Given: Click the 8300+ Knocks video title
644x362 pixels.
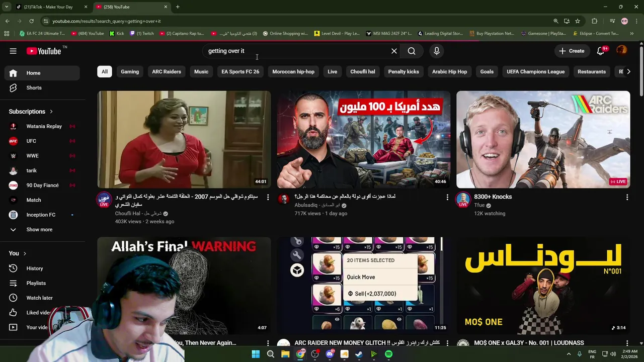Looking at the screenshot, I should (493, 197).
